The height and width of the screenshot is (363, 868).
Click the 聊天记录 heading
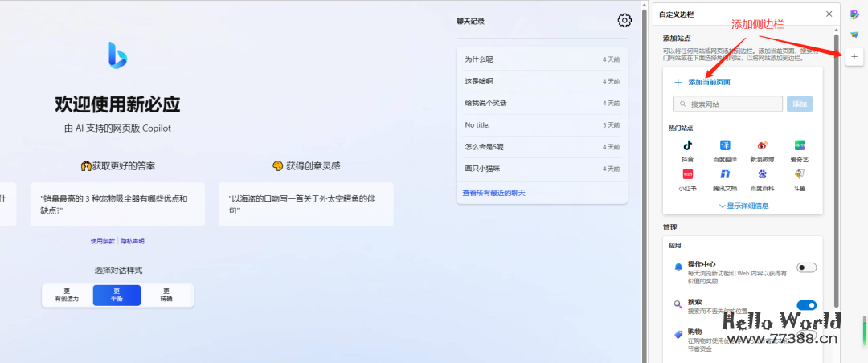[x=470, y=22]
